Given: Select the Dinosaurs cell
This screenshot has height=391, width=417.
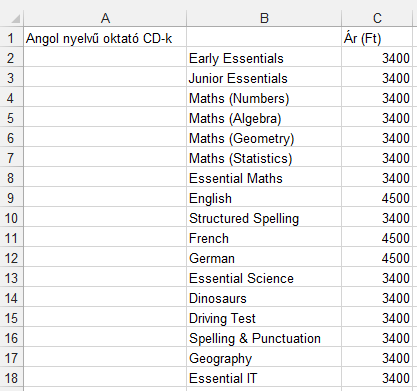Looking at the screenshot, I should pos(264,298).
